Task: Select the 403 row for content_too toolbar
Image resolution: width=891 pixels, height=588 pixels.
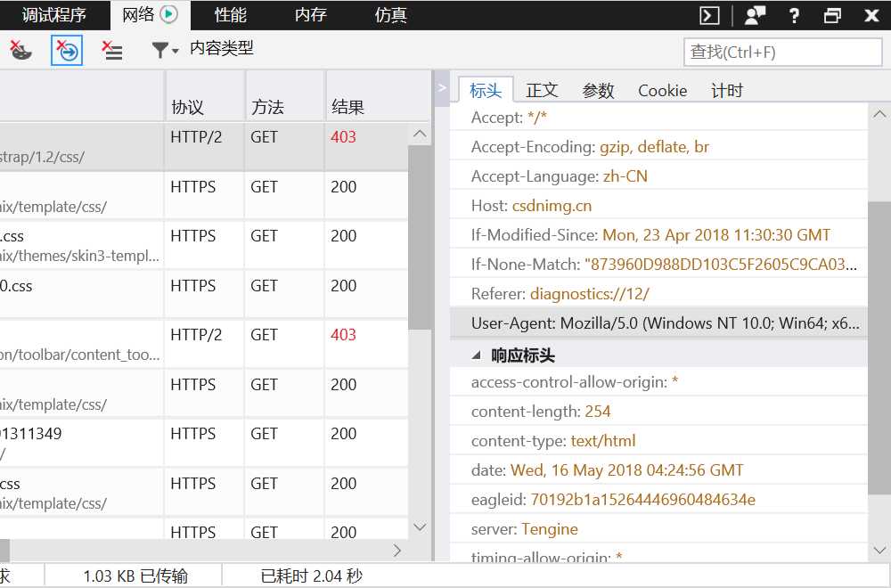Action: pos(204,344)
